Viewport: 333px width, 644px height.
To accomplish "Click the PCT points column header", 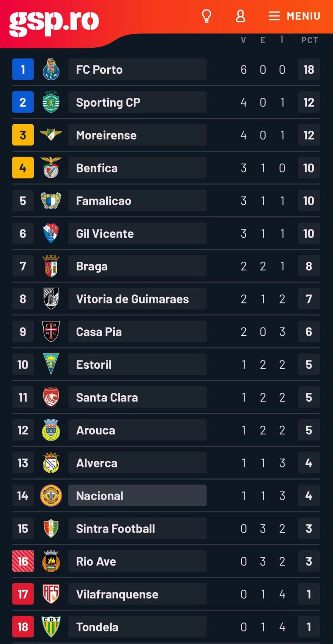I will [x=309, y=40].
